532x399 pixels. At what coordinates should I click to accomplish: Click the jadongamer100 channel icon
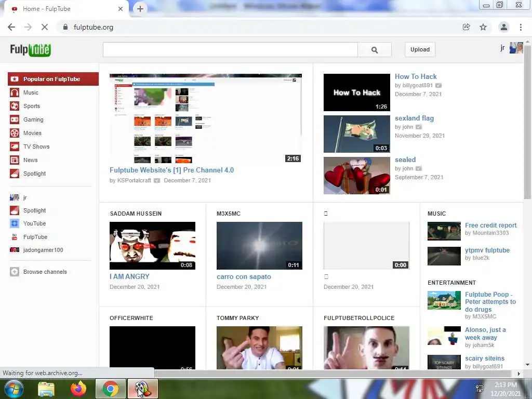[x=14, y=250]
